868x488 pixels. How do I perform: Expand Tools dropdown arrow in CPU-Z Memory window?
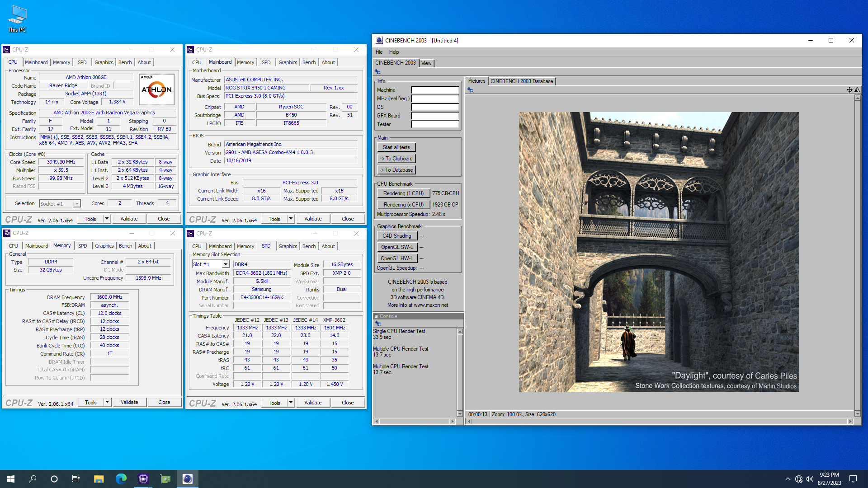click(108, 402)
